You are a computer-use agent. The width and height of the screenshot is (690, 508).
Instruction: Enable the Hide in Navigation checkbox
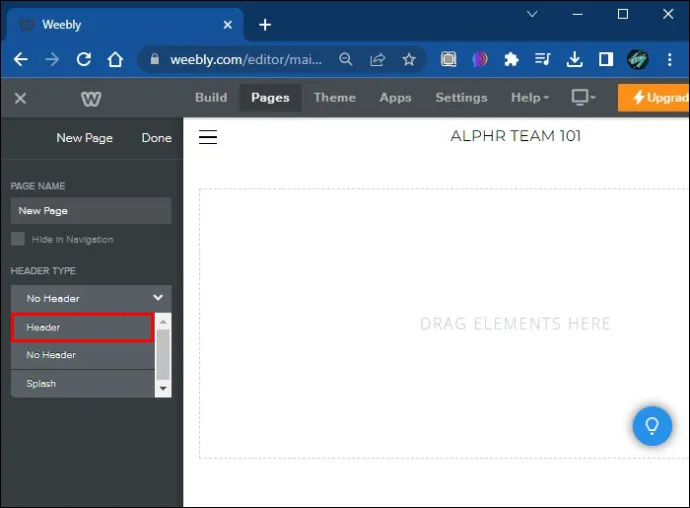coord(18,239)
